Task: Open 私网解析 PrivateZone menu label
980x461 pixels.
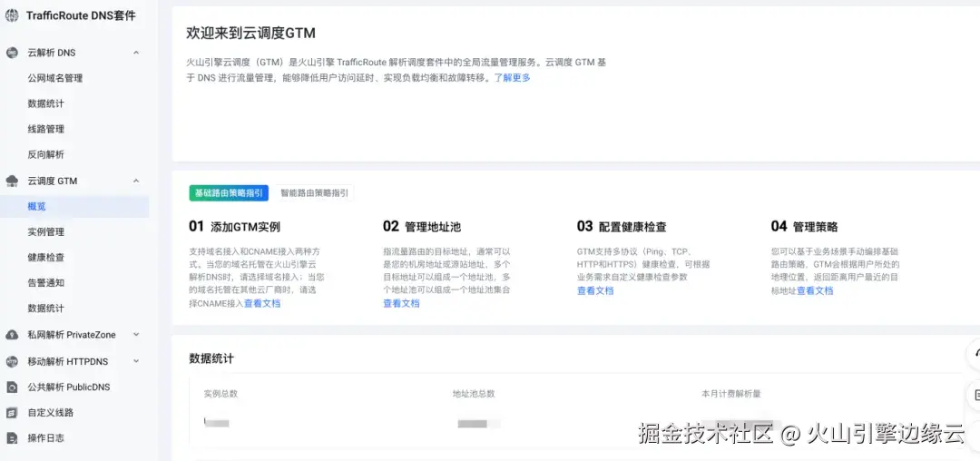Action: pyautogui.click(x=72, y=335)
